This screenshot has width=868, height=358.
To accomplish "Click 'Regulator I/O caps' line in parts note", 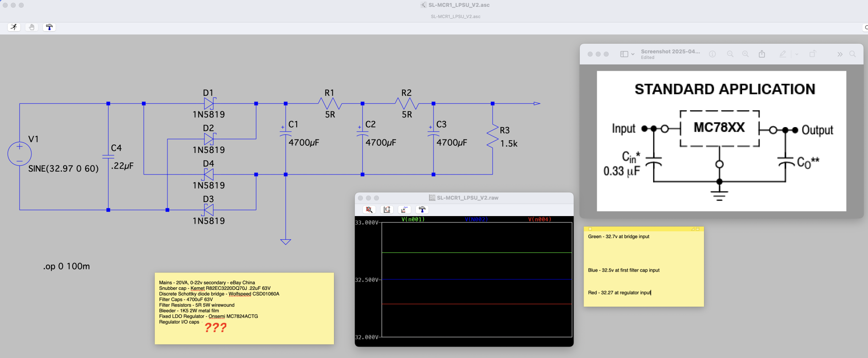I will 179,322.
